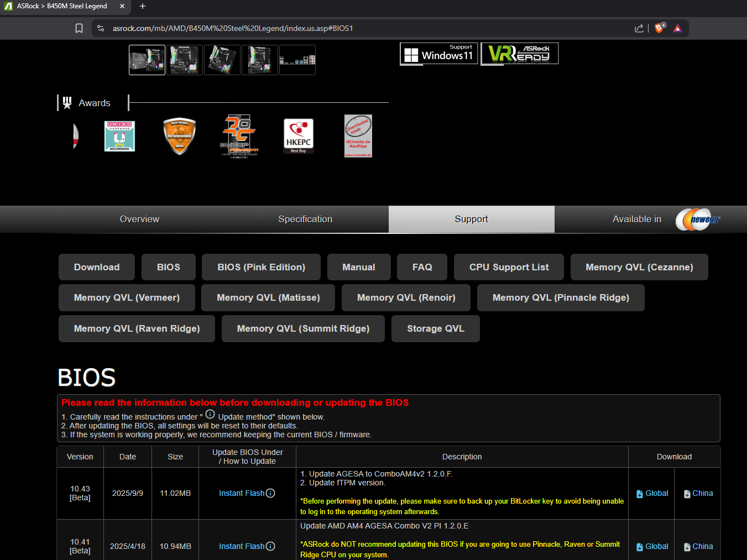Image resolution: width=747 pixels, height=560 pixels.
Task: Open the OCinside.de Kauftipp award
Action: tap(358, 136)
